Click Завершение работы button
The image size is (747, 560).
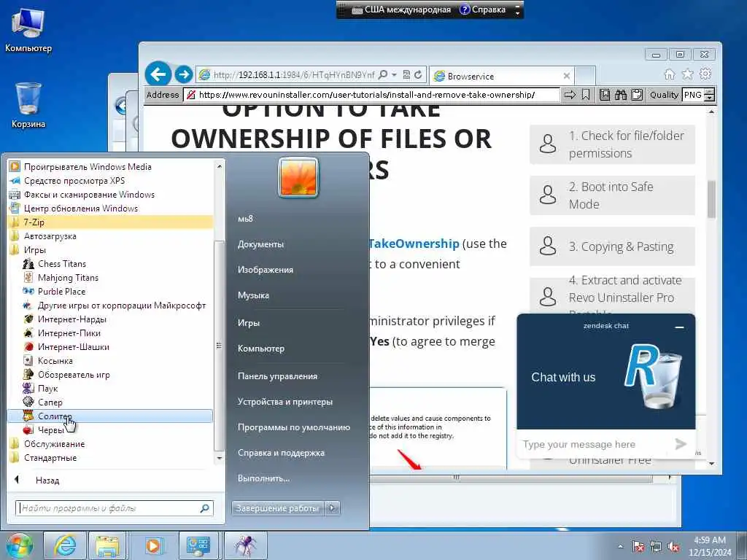pos(278,508)
